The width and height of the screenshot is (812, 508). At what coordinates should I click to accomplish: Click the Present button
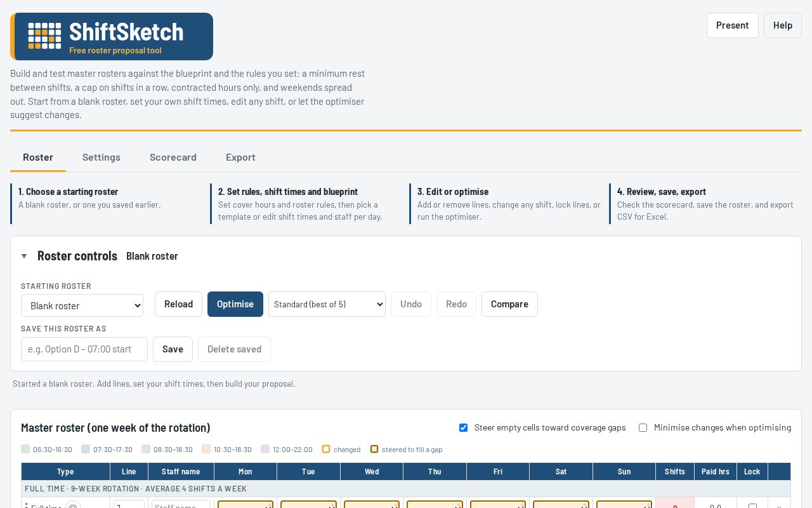click(x=732, y=25)
